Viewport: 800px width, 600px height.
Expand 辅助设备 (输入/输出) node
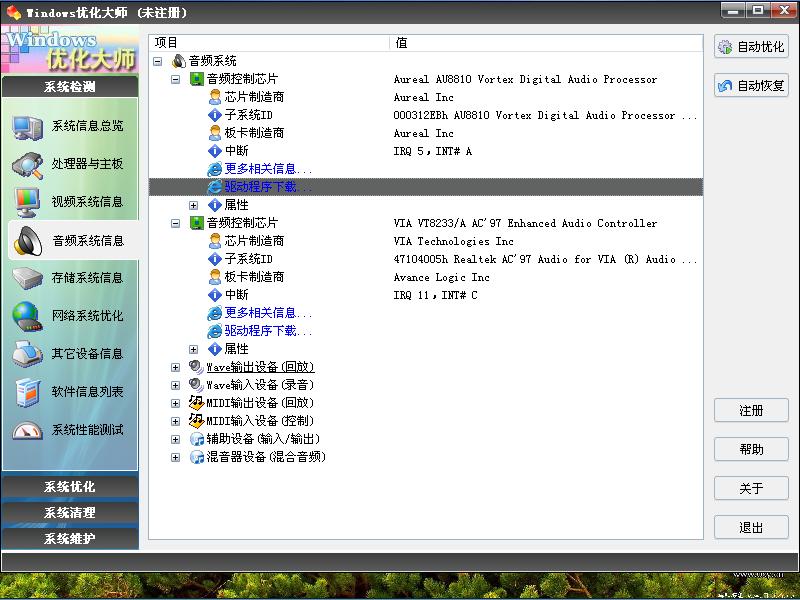click(176, 439)
